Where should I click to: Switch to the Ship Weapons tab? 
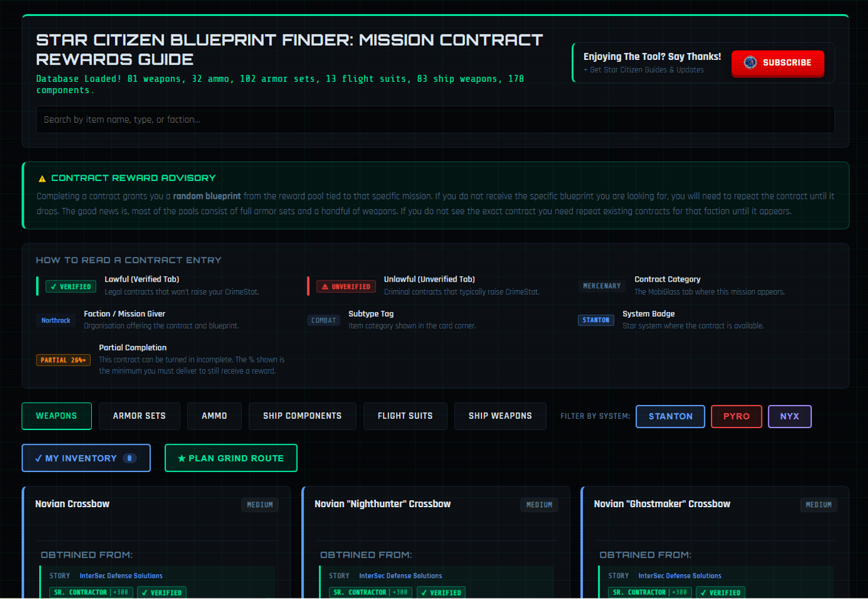pyautogui.click(x=500, y=416)
